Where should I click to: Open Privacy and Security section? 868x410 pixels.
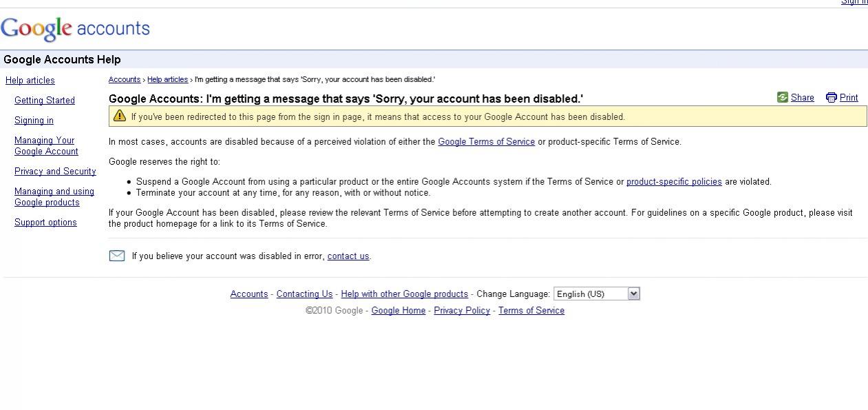click(55, 172)
